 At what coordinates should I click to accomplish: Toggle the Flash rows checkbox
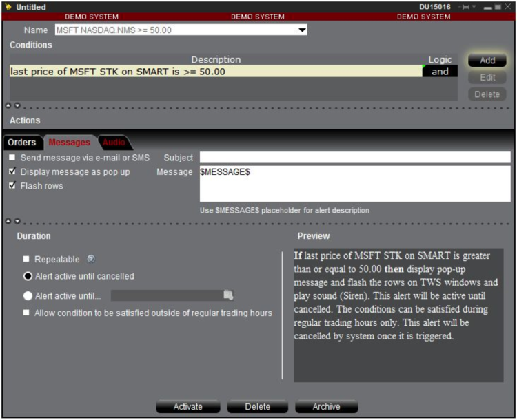click(12, 185)
